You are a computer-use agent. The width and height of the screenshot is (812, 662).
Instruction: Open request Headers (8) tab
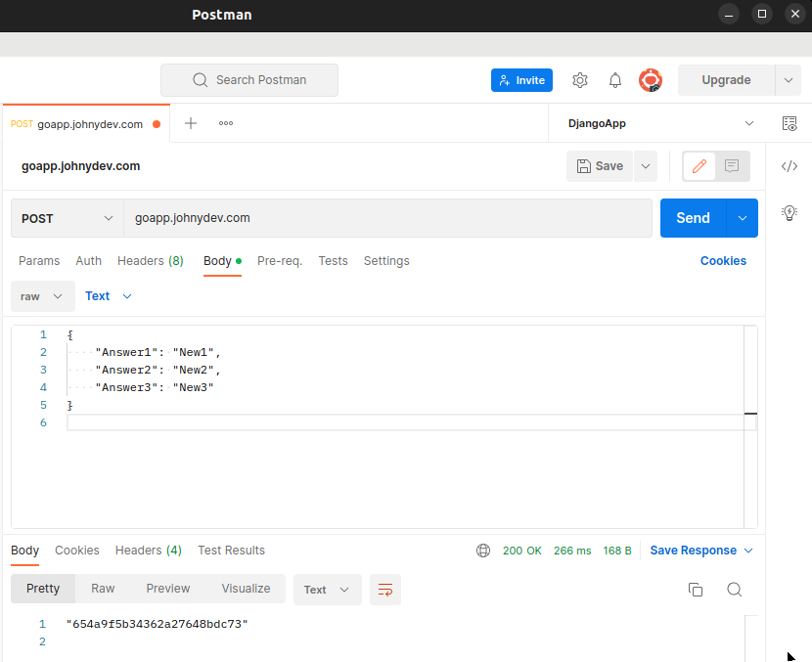pos(151,261)
